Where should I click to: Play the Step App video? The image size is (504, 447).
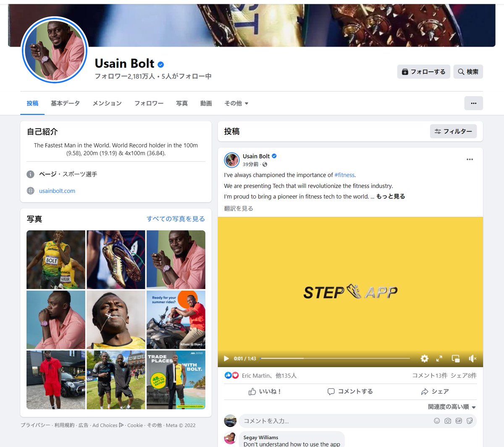click(226, 358)
